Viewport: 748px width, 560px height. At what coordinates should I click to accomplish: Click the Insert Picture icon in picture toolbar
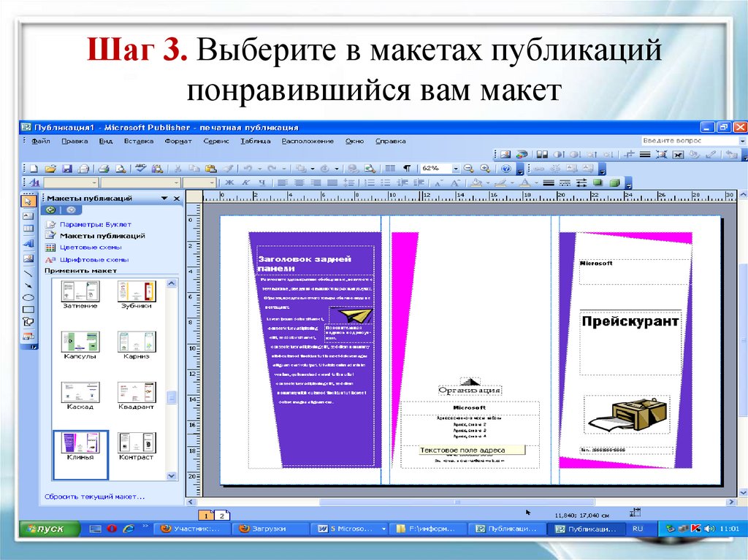click(x=505, y=155)
